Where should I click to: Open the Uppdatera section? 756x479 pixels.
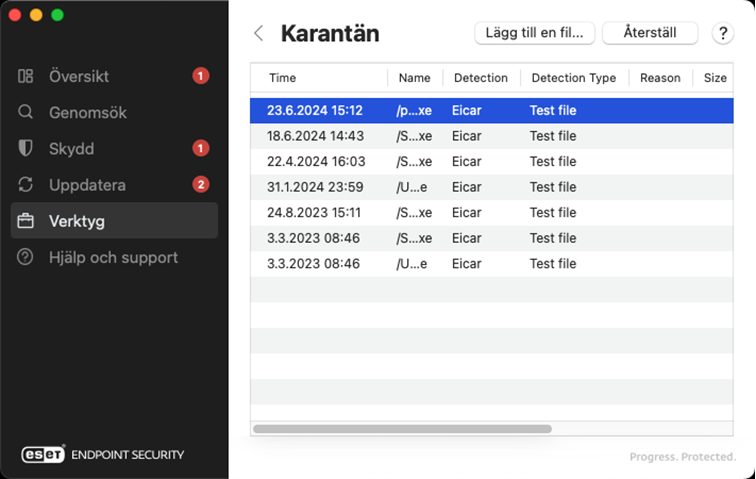[x=114, y=185]
